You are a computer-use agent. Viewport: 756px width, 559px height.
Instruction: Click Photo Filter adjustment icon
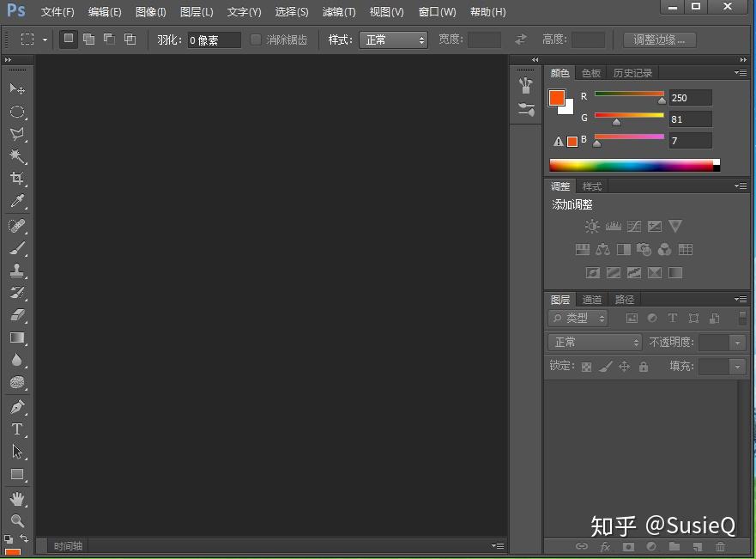click(644, 249)
